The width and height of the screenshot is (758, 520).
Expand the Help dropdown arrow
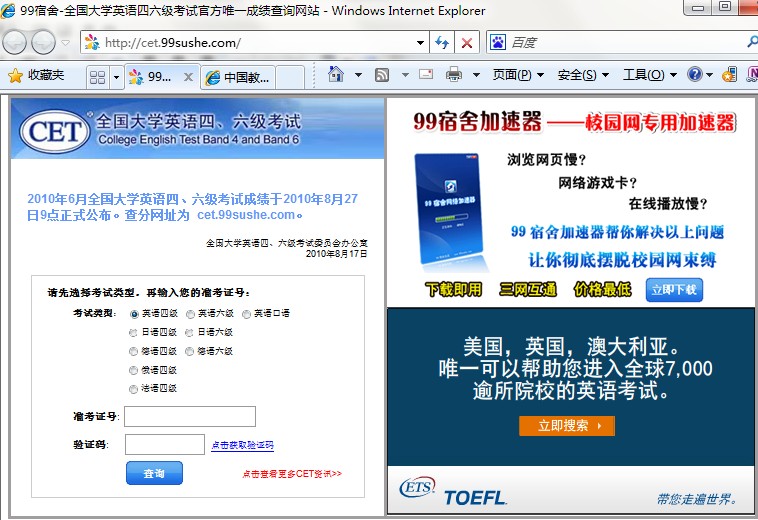coord(709,75)
